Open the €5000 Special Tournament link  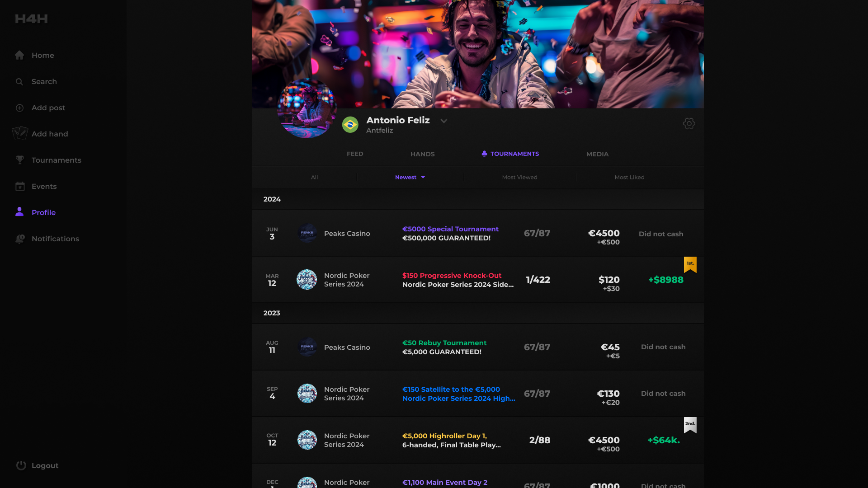(450, 229)
